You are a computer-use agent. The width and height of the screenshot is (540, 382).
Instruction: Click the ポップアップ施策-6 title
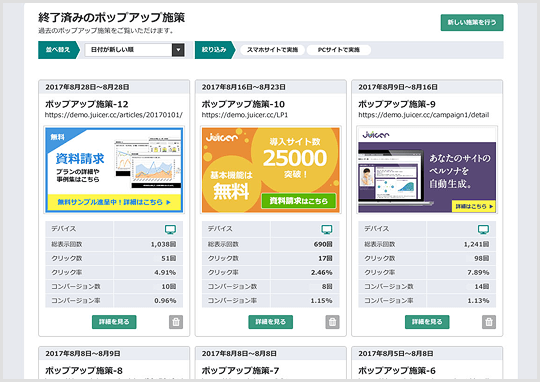[397, 371]
